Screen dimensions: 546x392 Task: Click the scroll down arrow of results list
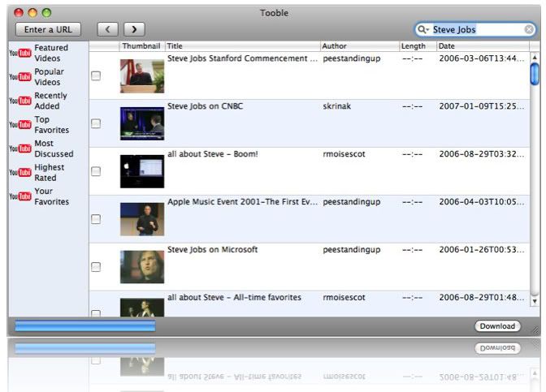coord(535,302)
